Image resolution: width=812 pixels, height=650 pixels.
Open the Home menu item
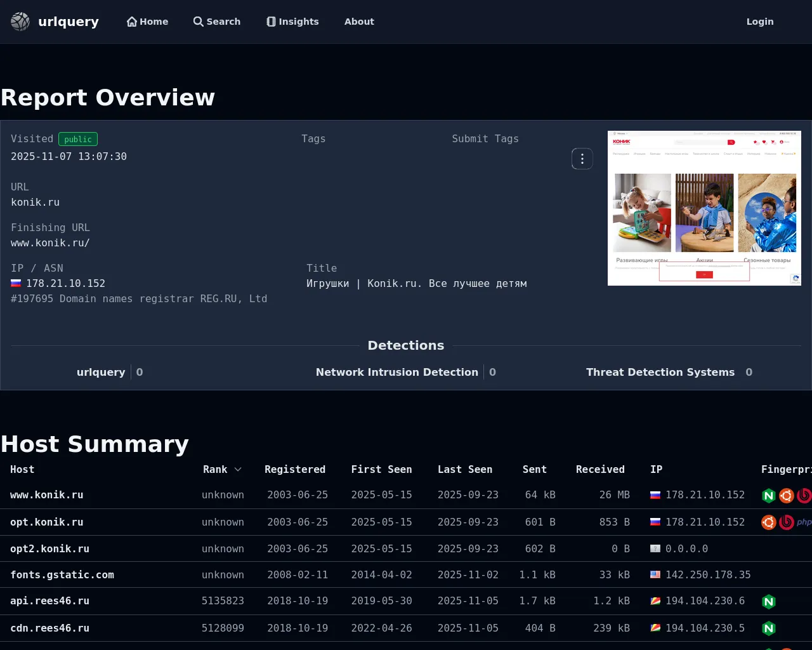coord(147,22)
